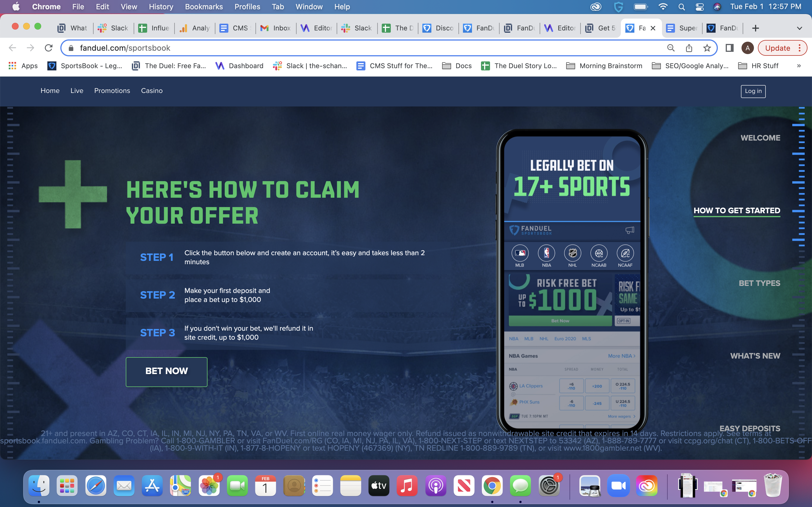
Task: Click the Chrome profiles icon in menu bar
Action: point(747,48)
